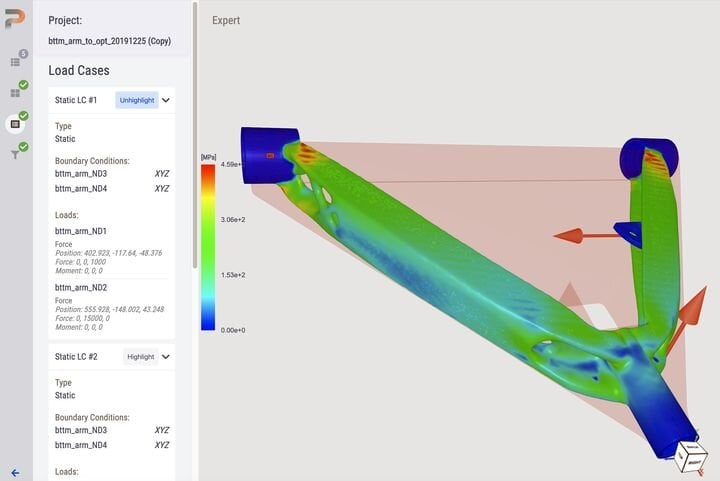This screenshot has height=481, width=720.
Task: Open the grid tiles sidebar icon
Action: pyautogui.click(x=16, y=92)
